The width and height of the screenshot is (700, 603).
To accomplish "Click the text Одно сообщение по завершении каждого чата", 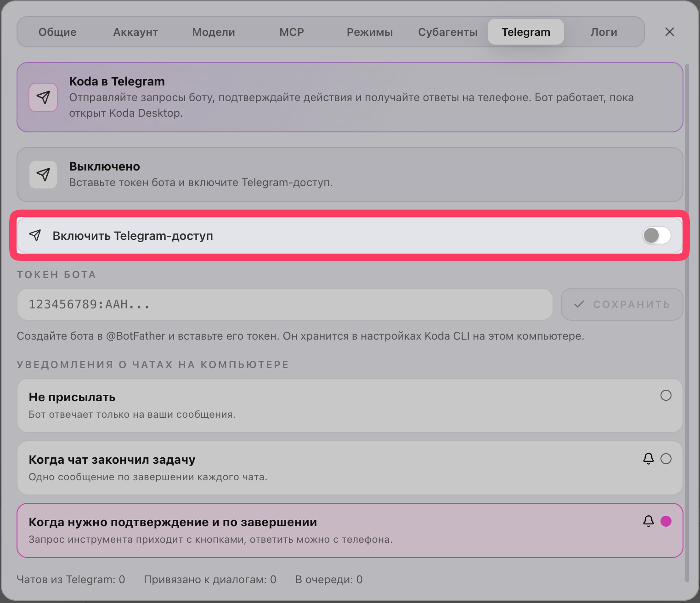I will 148,477.
